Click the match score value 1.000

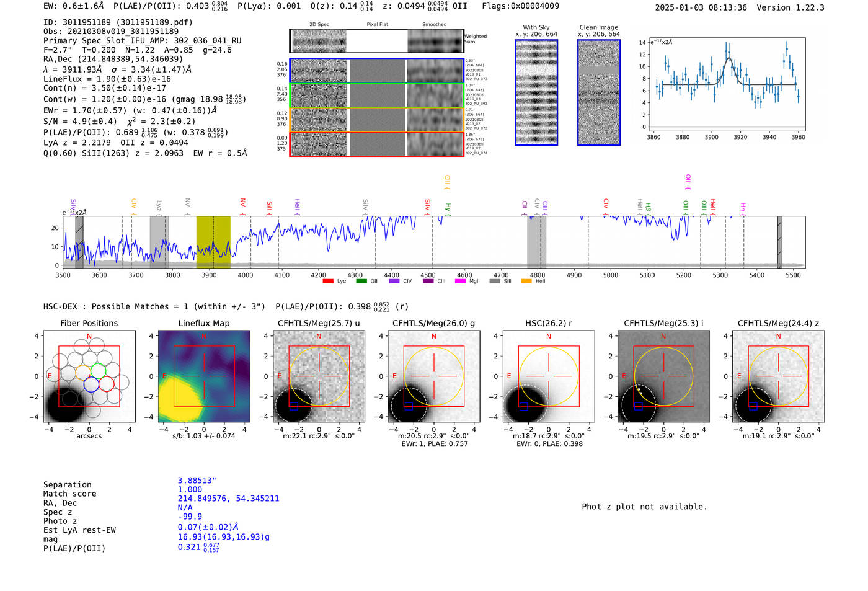[190, 490]
